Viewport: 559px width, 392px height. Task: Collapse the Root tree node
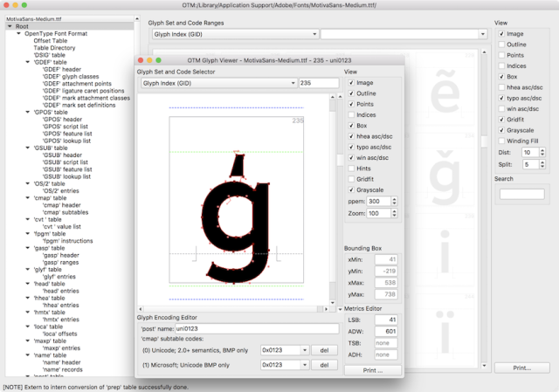(x=9, y=27)
